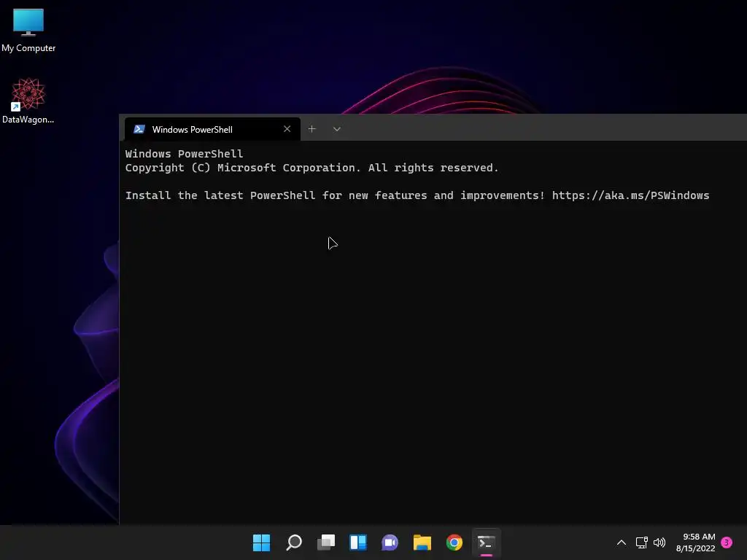Open the Windows Start menu
This screenshot has height=560, width=747.
click(262, 542)
